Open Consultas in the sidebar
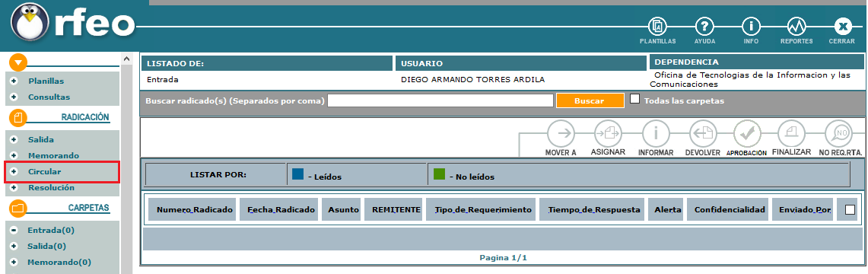 coord(49,97)
